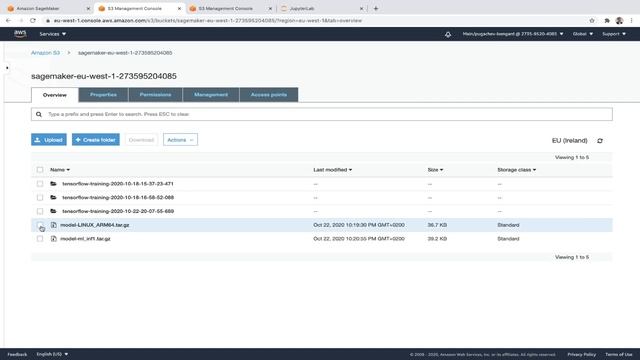Select model-LINUX_ARM64.tar.gz checkbox

(40, 225)
